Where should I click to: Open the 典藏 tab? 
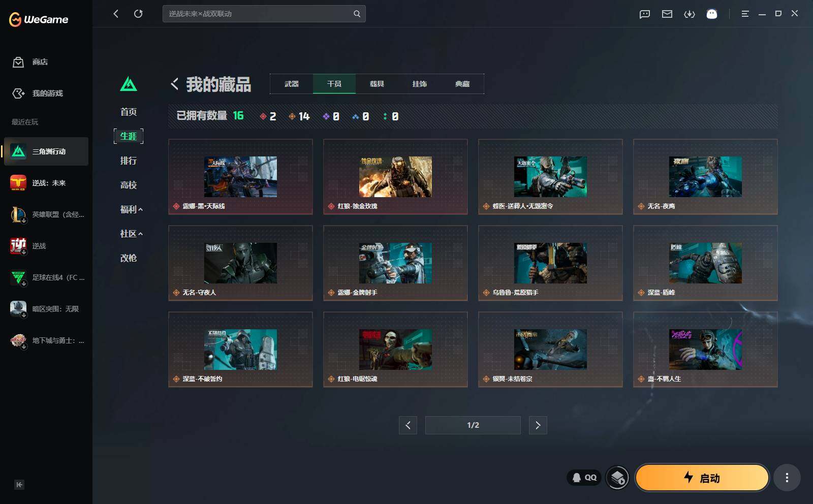pyautogui.click(x=462, y=84)
